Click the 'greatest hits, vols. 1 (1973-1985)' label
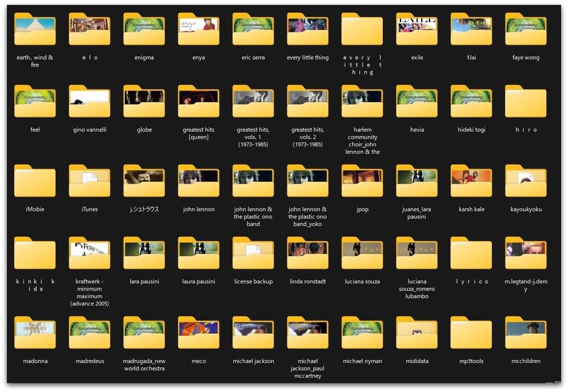 pyautogui.click(x=253, y=137)
